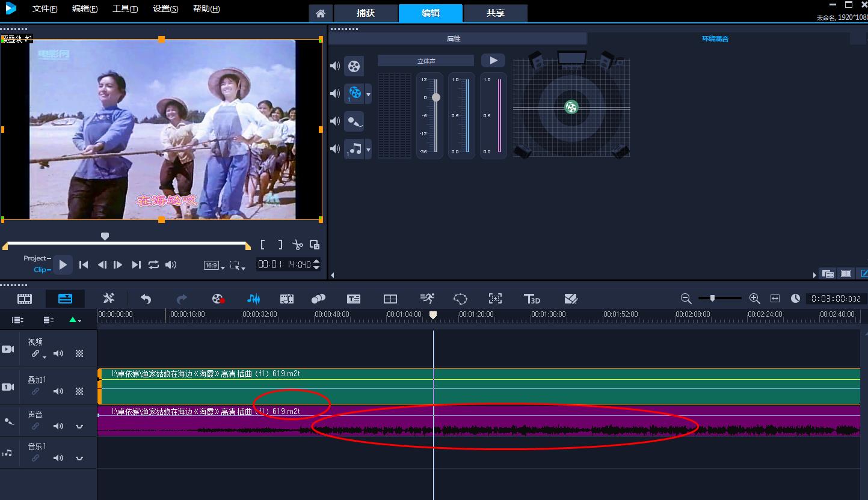Play the surround sound mixer preview

493,61
